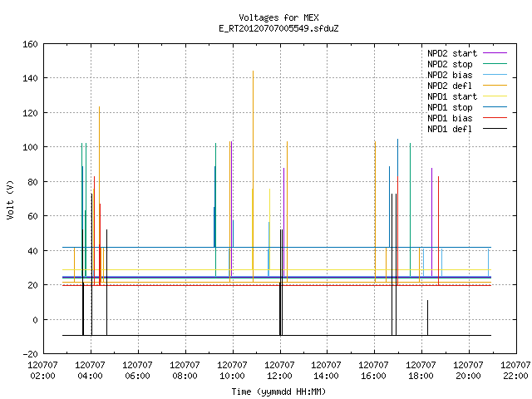Click the black NPD1 defl legend line
Screen dimensions: 532x399
495,129
